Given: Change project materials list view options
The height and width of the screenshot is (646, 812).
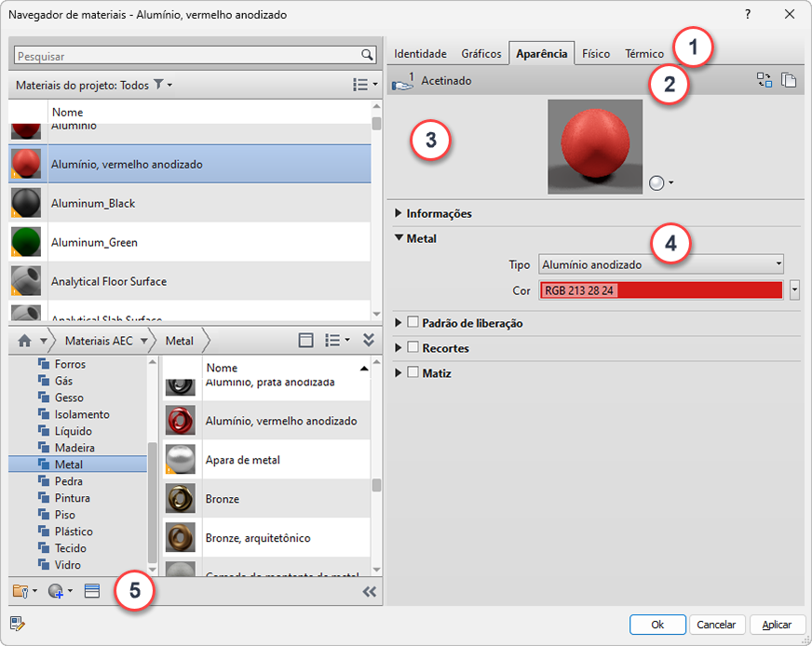Looking at the screenshot, I should (x=365, y=85).
